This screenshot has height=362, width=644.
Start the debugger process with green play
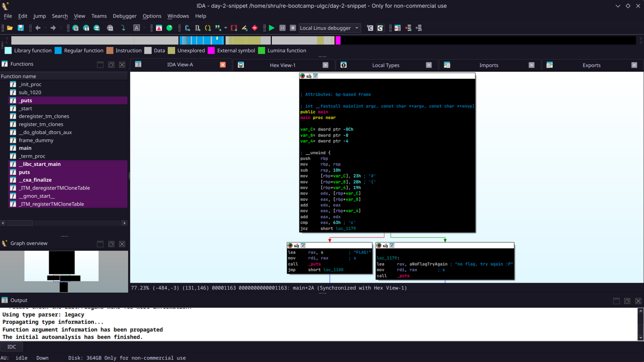point(272,28)
